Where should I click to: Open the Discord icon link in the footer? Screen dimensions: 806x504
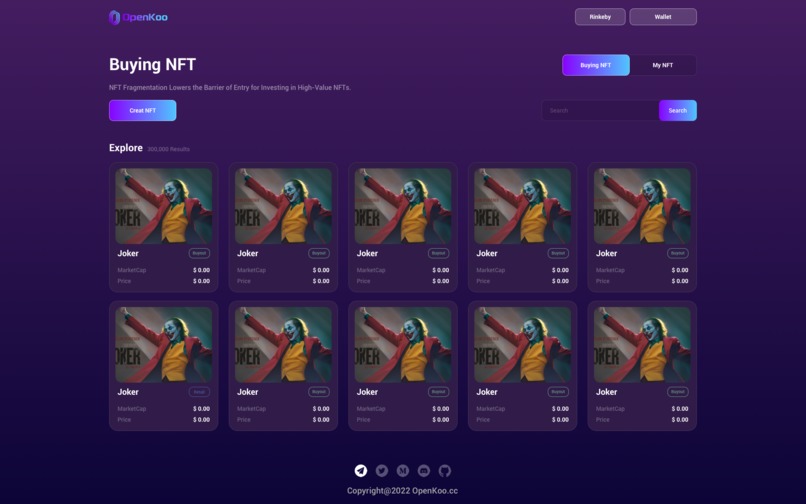[424, 471]
